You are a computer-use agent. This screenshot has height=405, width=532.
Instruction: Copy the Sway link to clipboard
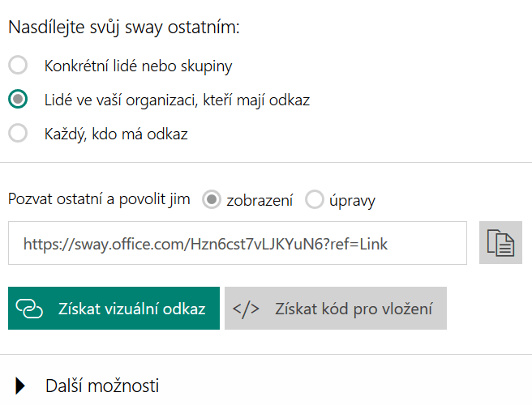tap(500, 243)
